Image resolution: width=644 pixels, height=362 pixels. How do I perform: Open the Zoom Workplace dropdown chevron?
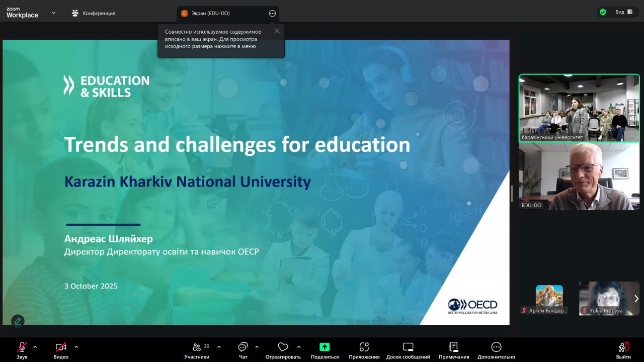pos(54,13)
